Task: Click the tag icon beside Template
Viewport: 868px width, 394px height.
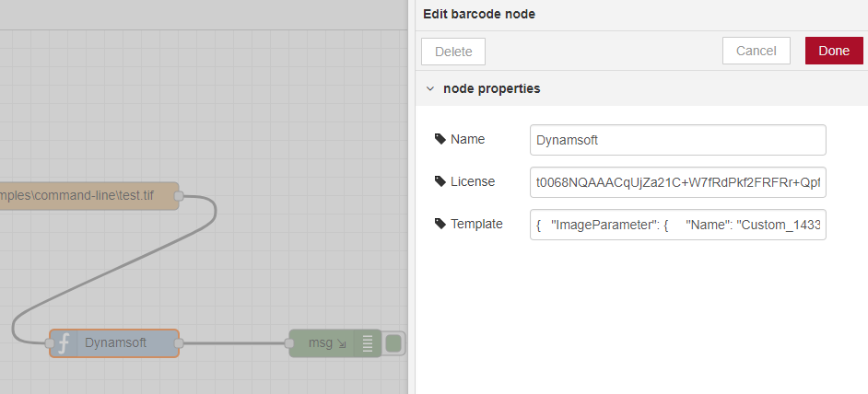Action: point(440,224)
